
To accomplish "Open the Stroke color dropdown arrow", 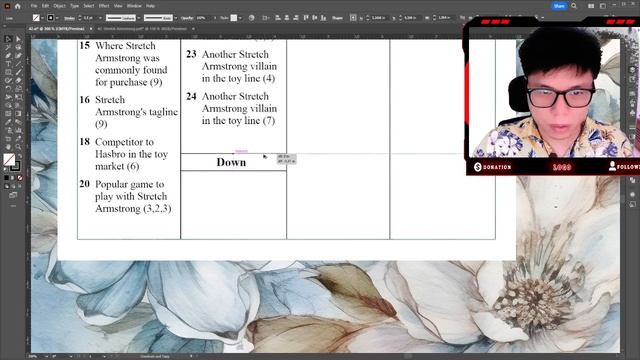I will coord(57,18).
